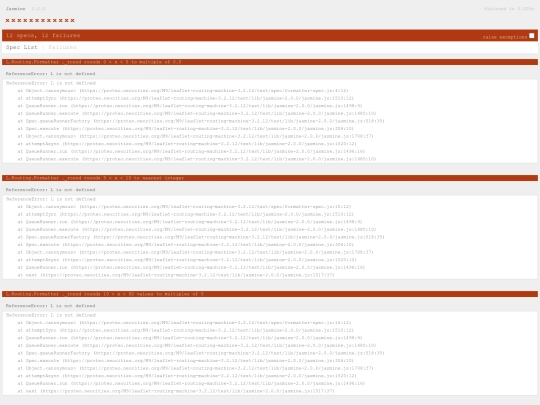Click 'at next' line in the 5 < x < 10 trace

point(176,275)
